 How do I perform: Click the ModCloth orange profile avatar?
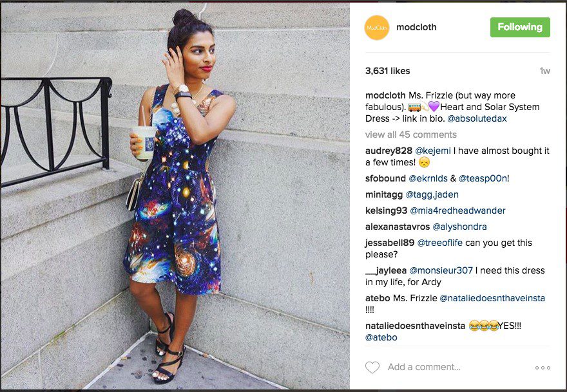[377, 28]
